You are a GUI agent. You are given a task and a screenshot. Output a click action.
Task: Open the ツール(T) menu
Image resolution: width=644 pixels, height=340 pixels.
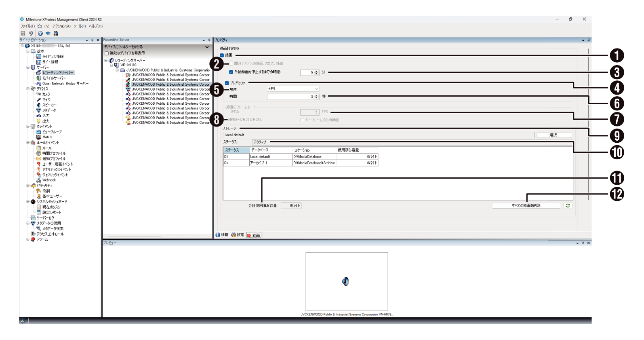coord(80,26)
